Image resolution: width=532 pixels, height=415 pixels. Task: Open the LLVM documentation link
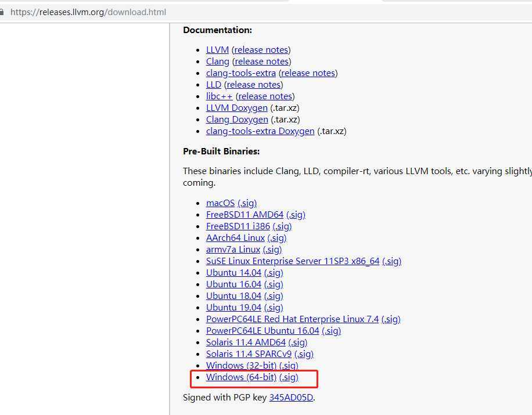(217, 50)
